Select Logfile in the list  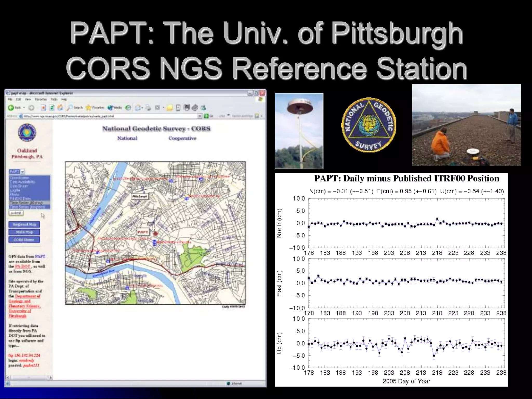click(x=30, y=190)
